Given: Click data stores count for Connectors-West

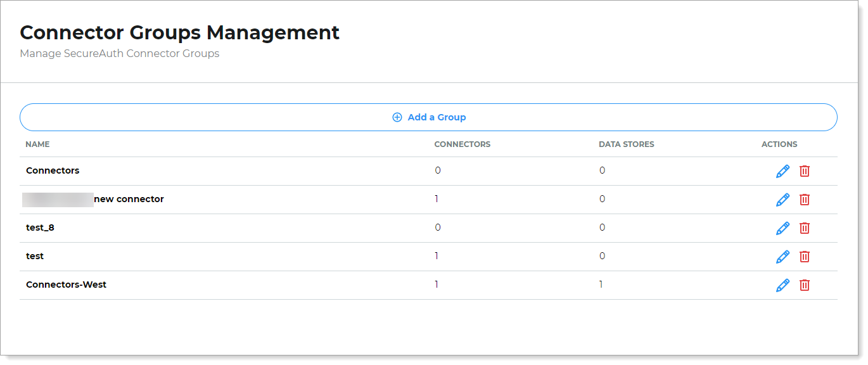Looking at the screenshot, I should 601,285.
